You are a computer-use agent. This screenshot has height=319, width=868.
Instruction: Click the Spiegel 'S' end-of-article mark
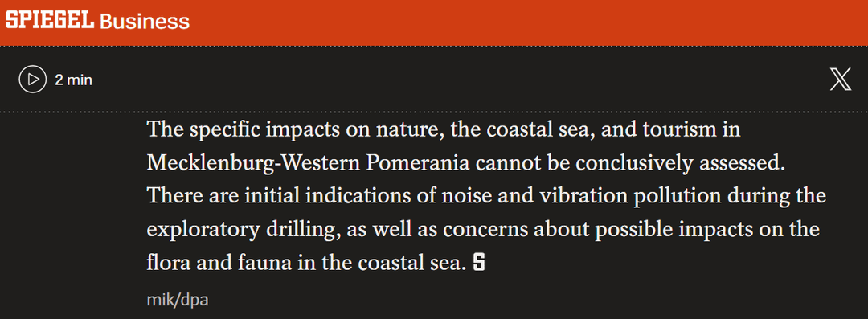[479, 263]
